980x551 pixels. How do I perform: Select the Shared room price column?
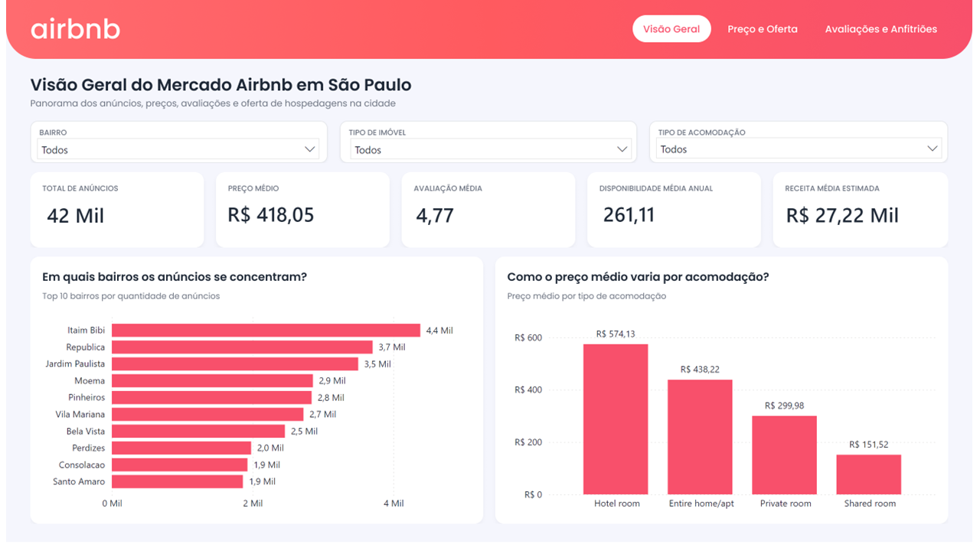(x=868, y=474)
